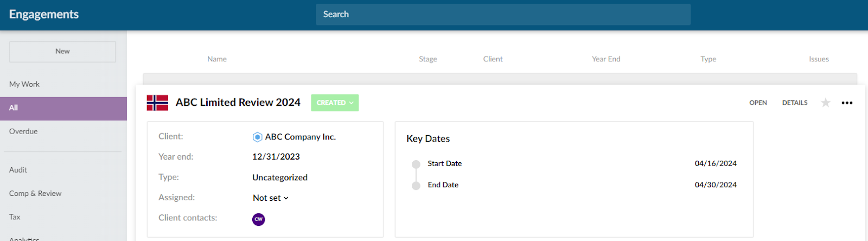The height and width of the screenshot is (241, 868).
Task: Click the Norwegian flag icon of the engagement
Action: [157, 103]
